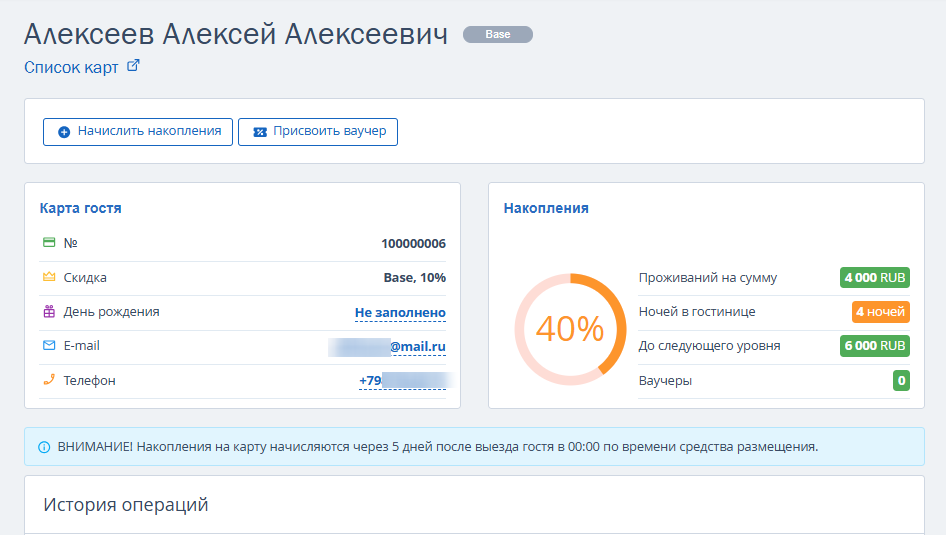Click the info icon in the ВНИМАНИЕ notice
The height and width of the screenshot is (535, 946).
tap(44, 447)
